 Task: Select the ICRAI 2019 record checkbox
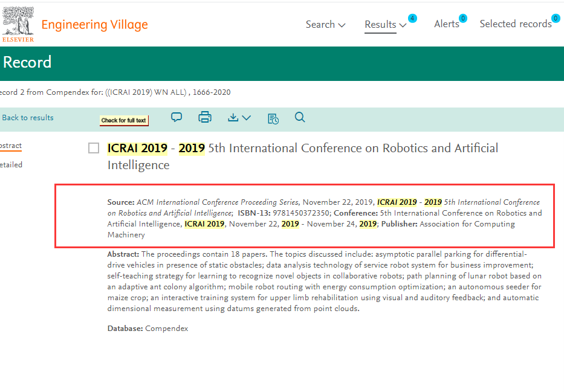click(x=94, y=148)
